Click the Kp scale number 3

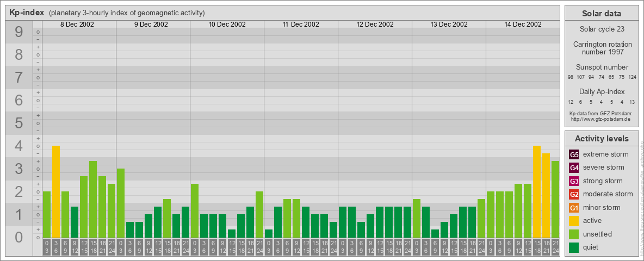tap(18, 169)
